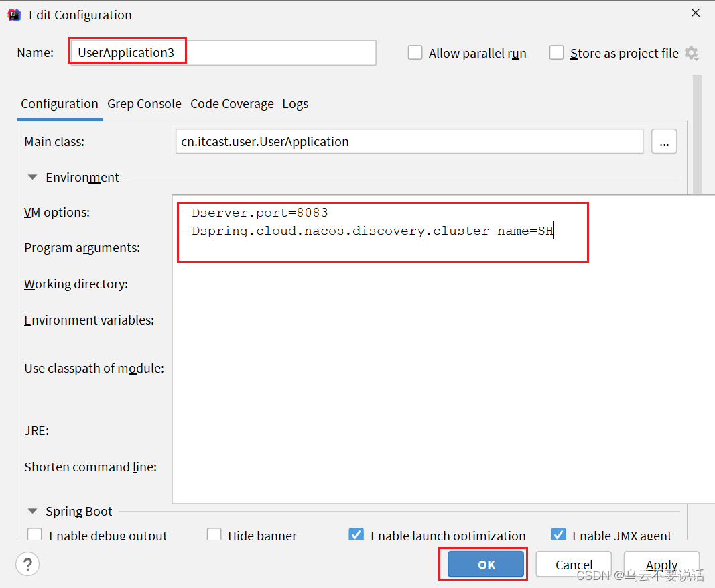
Task: Check Store as project file
Action: click(x=556, y=53)
